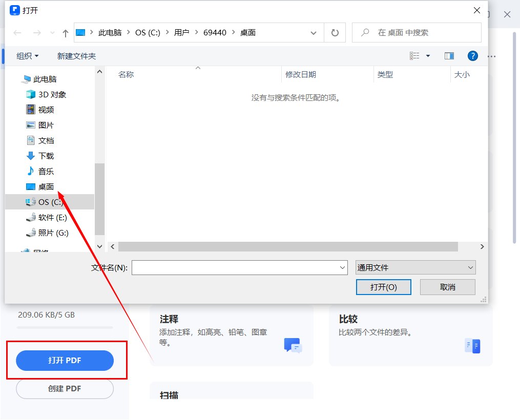Image resolution: width=520 pixels, height=420 pixels.
Task: Select 下载 in the sidebar
Action: 45,156
